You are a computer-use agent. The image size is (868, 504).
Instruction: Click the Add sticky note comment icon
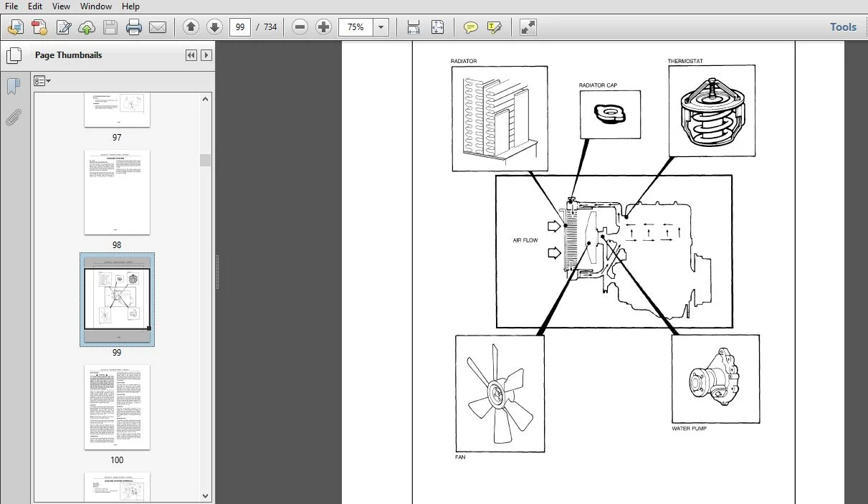point(470,27)
